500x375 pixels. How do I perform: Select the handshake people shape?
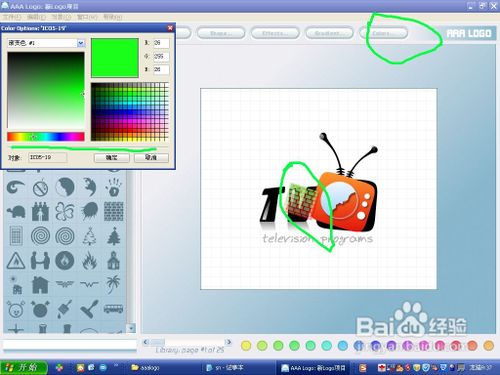coord(40,260)
